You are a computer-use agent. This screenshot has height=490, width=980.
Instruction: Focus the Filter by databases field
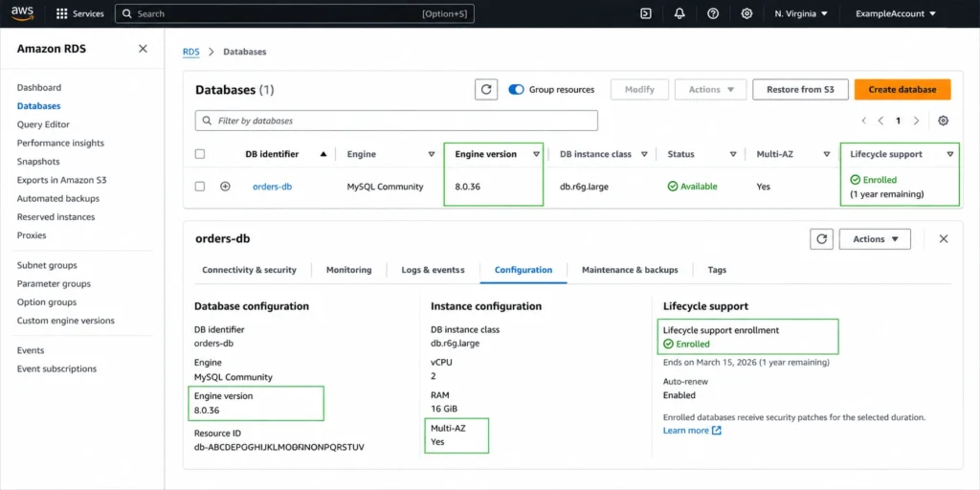tap(396, 121)
